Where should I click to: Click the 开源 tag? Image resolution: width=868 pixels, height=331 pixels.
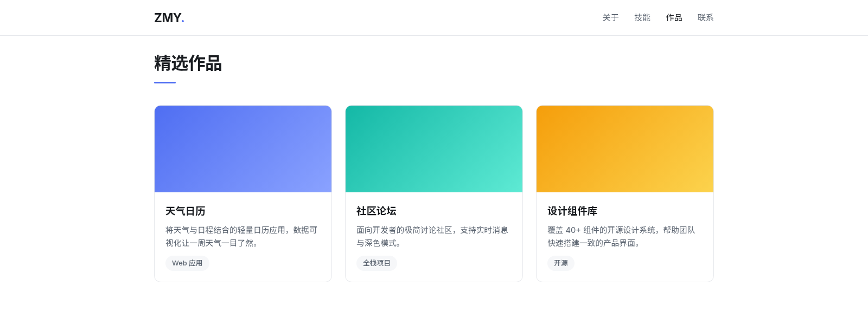[x=561, y=263]
